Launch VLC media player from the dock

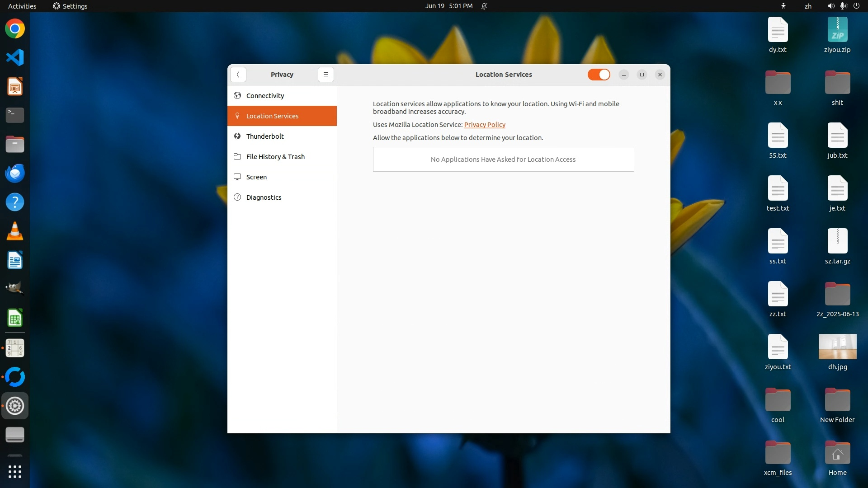15,231
